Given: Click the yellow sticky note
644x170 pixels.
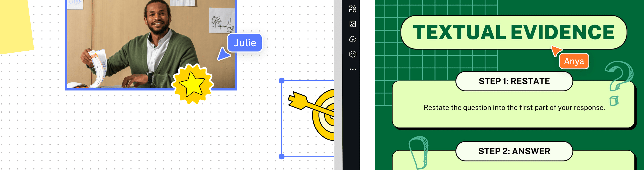Looking at the screenshot, I should [15, 25].
